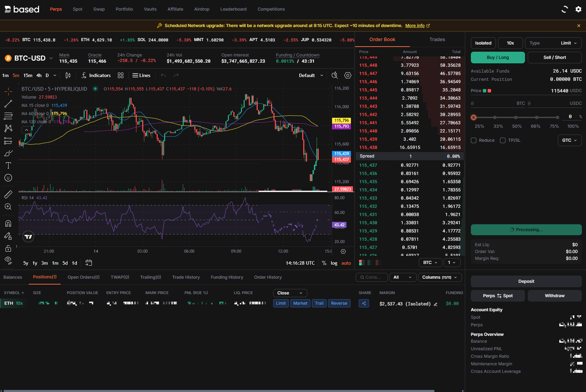Close ETH position with Market
The image size is (586, 392).
300,303
